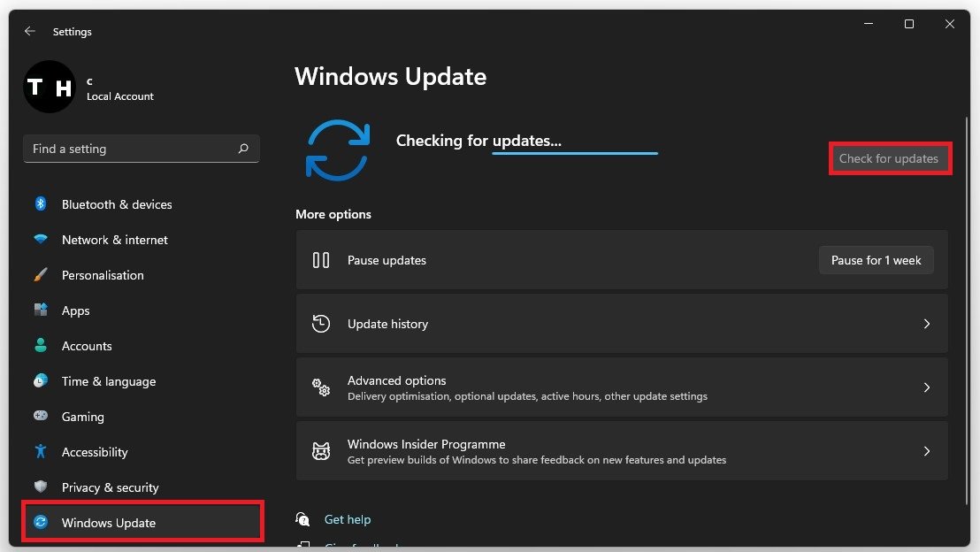Image resolution: width=980 pixels, height=552 pixels.
Task: Click the Update history clock icon
Action: coord(321,324)
